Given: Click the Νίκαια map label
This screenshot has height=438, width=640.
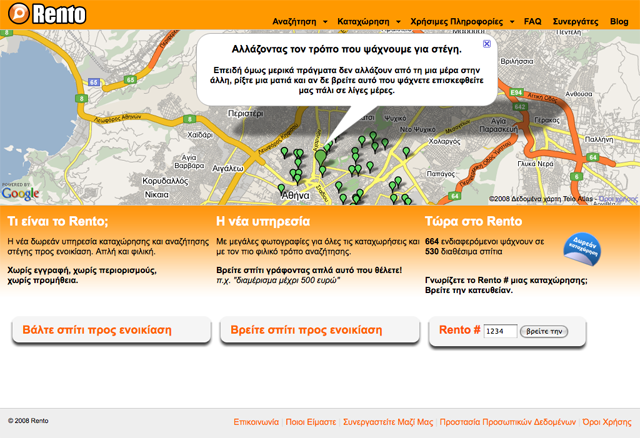Looking at the screenshot, I should 157,195.
